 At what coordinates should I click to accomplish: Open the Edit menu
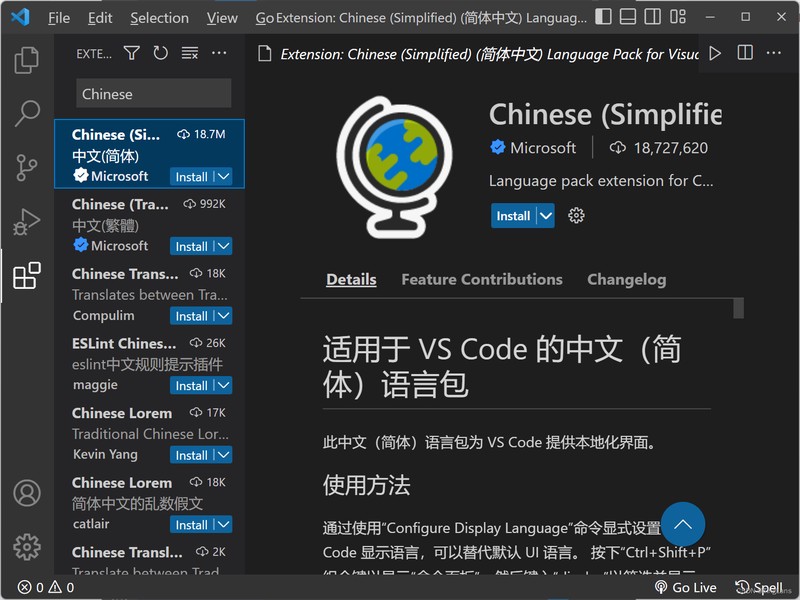click(100, 18)
